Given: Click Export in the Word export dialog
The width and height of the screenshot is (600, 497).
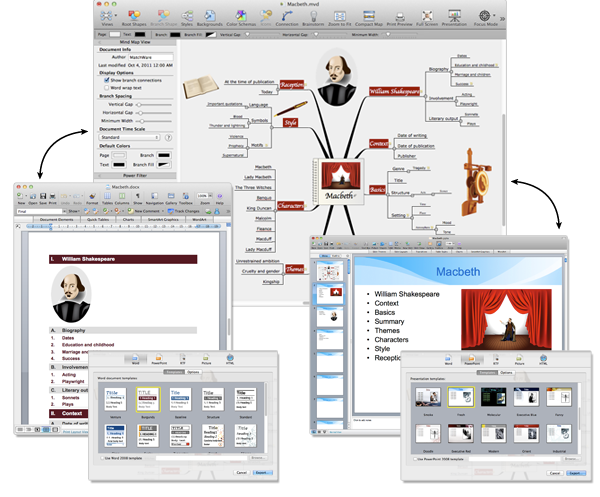Looking at the screenshot, I should click(262, 473).
